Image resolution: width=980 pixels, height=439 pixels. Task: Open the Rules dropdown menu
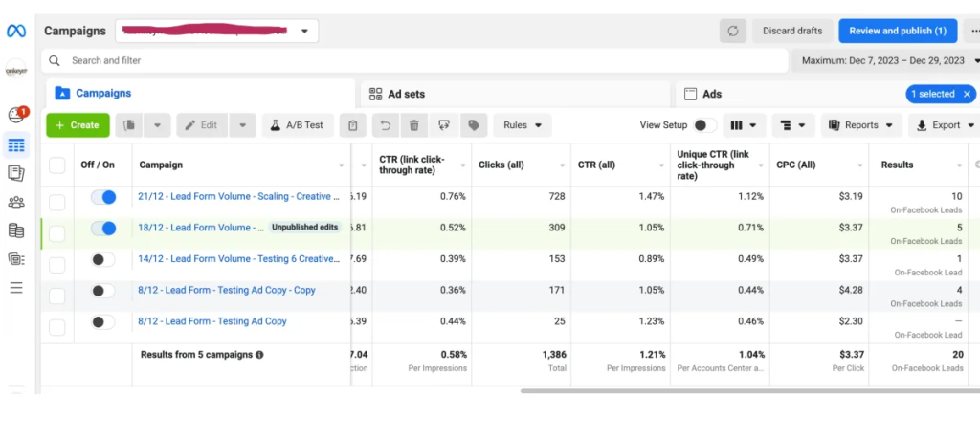[526, 125]
